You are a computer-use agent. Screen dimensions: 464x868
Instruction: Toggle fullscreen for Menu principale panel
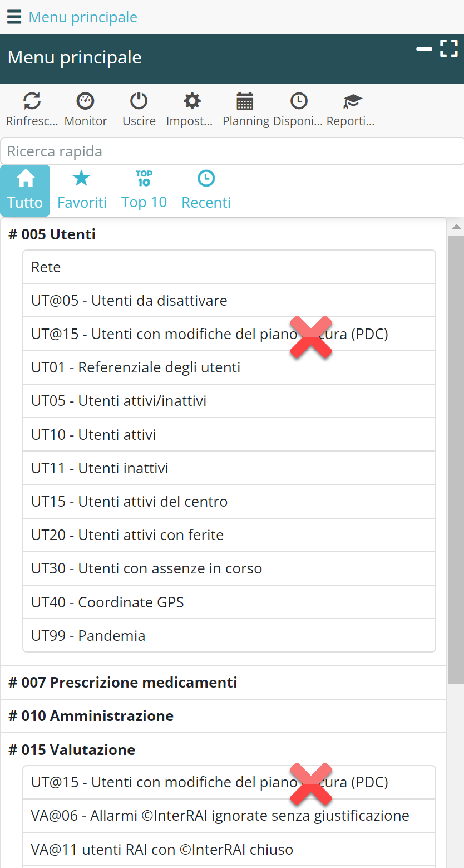point(448,48)
